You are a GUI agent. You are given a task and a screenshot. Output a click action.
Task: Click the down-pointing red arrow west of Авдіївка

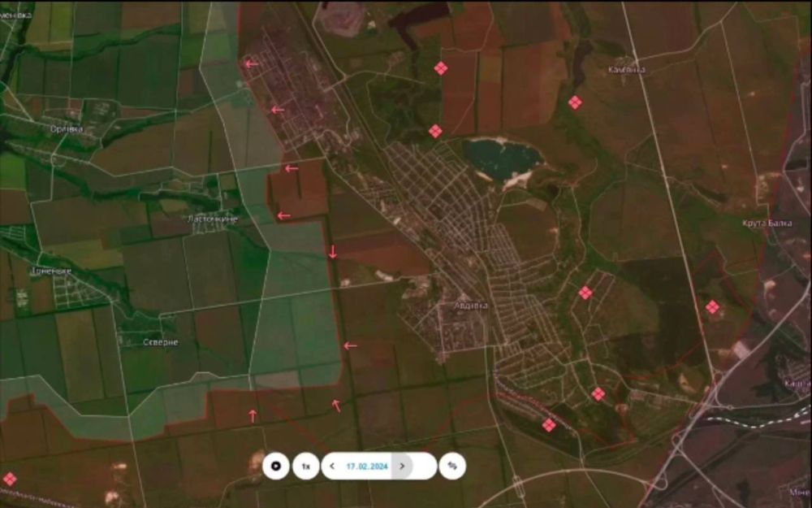333,252
